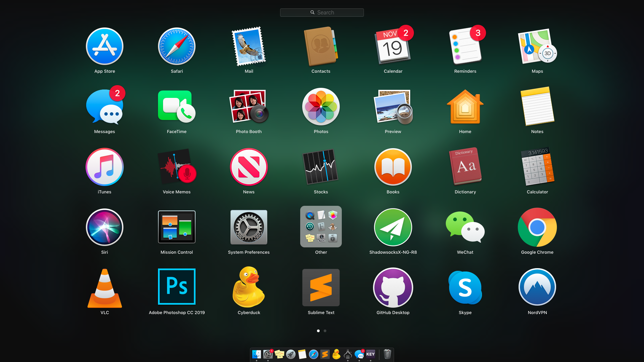Open the Trash in the Dock

point(387,354)
